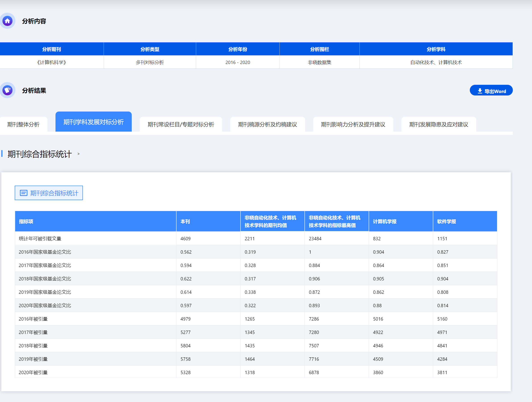Click the value 5804 in 本刊 column

pyautogui.click(x=185, y=346)
